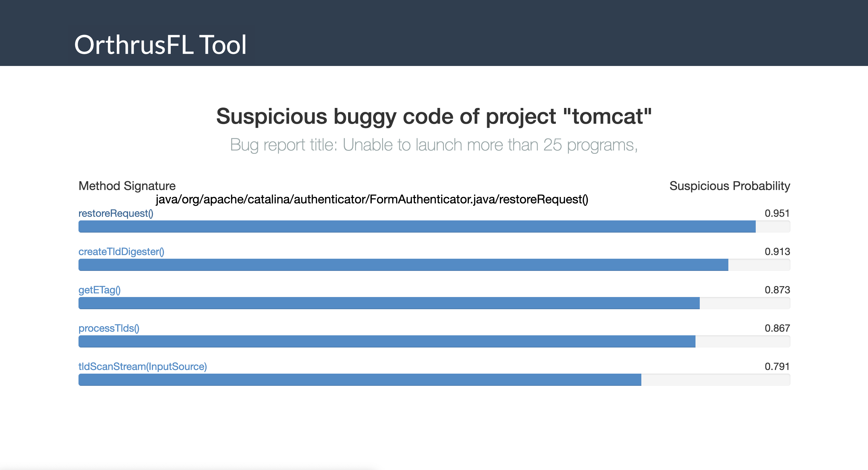Click the 0.913 probability value

[777, 252]
